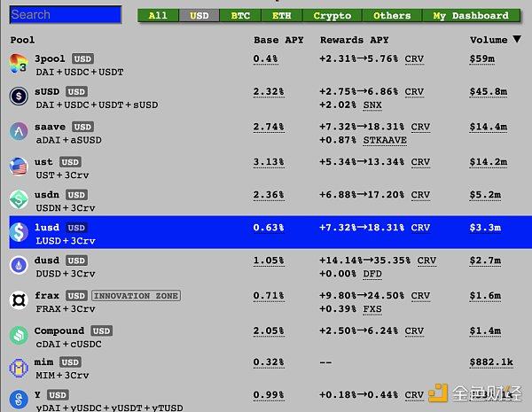532x412 pixels.
Task: Click mim volume $882.1k
Action: [x=491, y=362]
